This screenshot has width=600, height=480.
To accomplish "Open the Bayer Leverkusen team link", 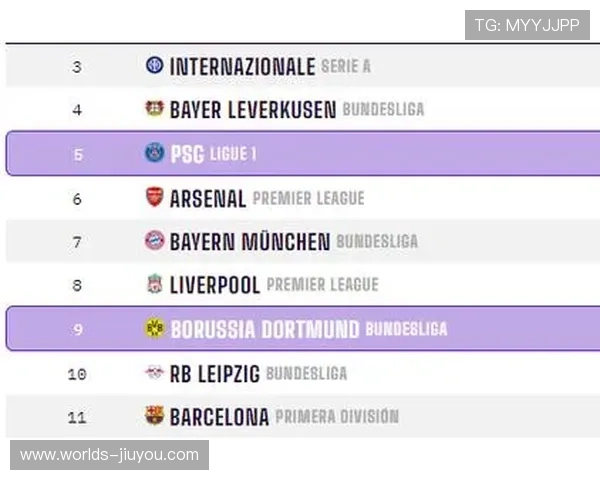I will [x=252, y=110].
